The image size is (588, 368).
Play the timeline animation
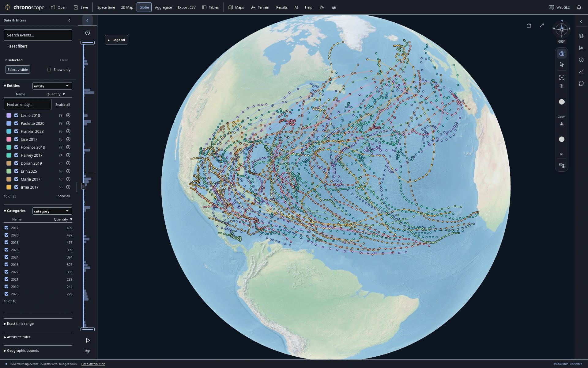(88, 340)
